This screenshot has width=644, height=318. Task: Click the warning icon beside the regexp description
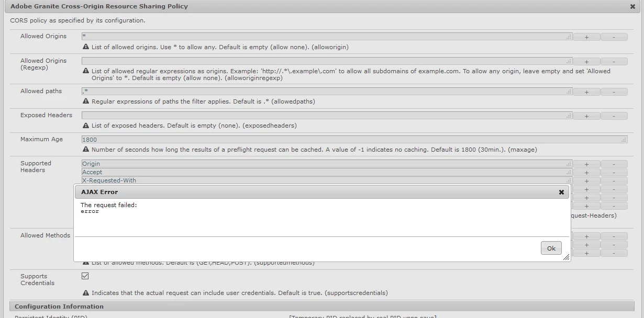86,71
